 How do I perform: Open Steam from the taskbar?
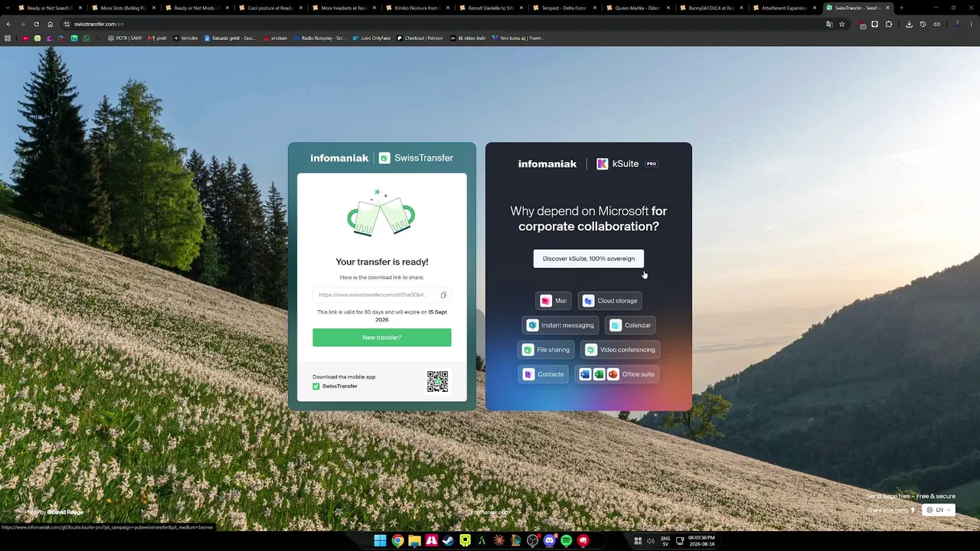(x=448, y=541)
